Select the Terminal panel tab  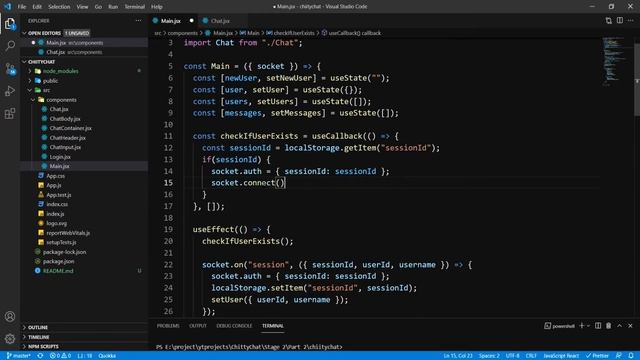pos(273,326)
